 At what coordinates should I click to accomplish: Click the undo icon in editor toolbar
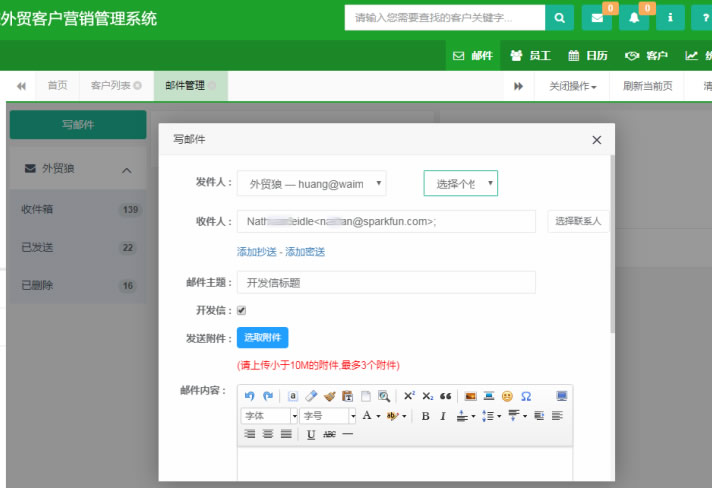(249, 396)
